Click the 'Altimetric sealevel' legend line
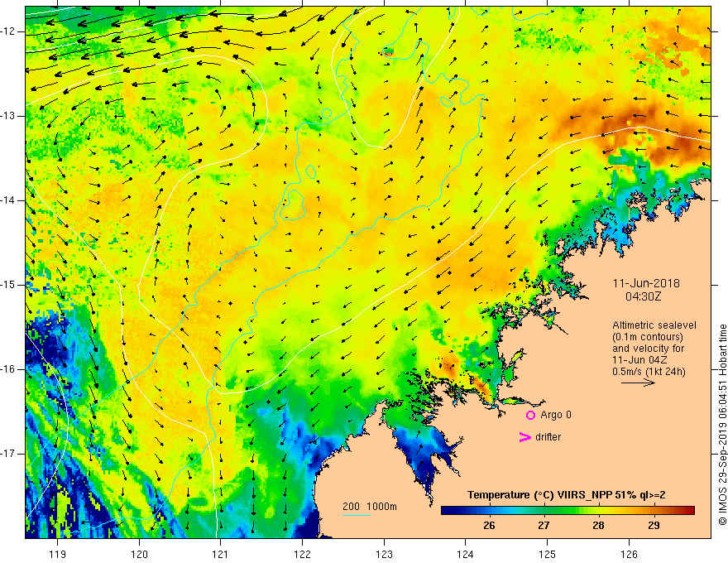This screenshot has width=728, height=563. (654, 325)
